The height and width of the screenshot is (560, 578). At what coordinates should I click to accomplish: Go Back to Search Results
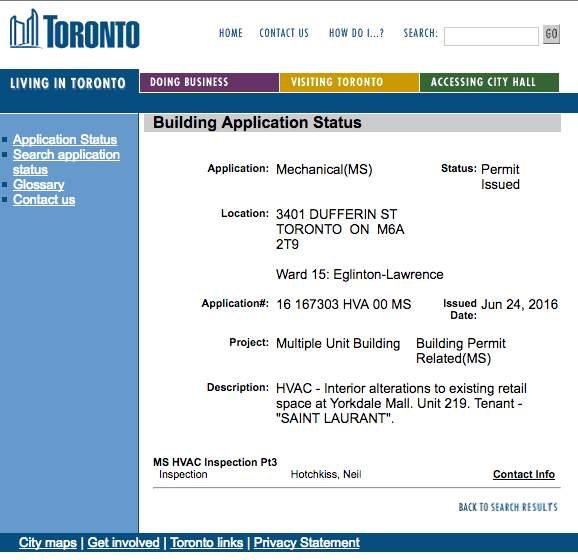(x=508, y=507)
